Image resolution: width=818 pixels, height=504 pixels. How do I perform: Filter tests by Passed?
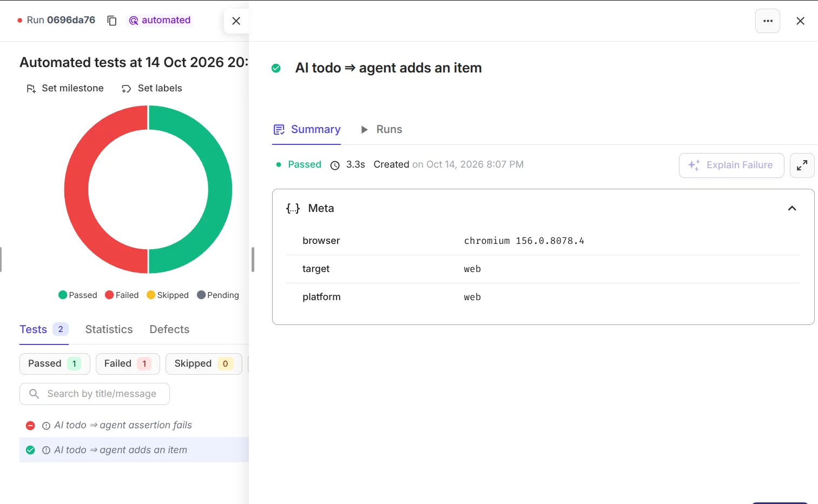click(x=55, y=363)
